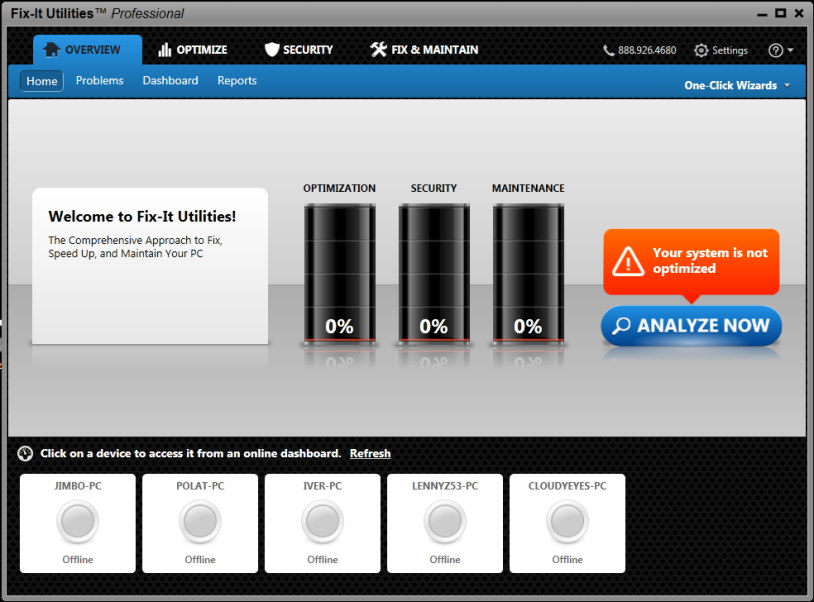Click the online dashboard gauge icon
This screenshot has width=814, height=602.
[x=25, y=454]
